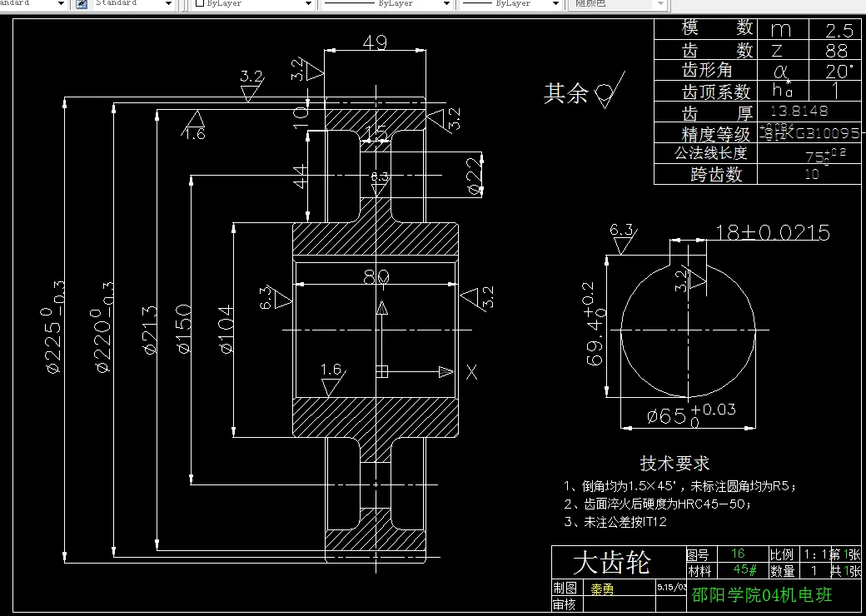Select the module value 2.5
866x616 pixels.
[x=839, y=30]
